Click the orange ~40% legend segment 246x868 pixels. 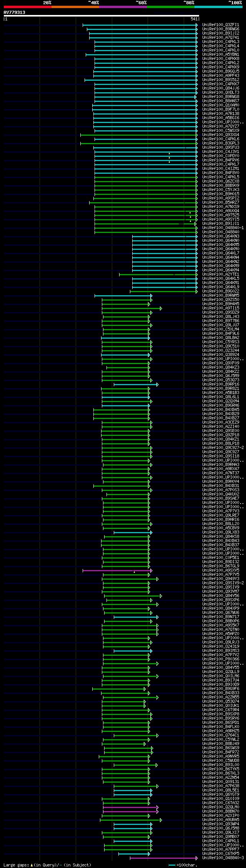pyautogui.click(x=75, y=7)
